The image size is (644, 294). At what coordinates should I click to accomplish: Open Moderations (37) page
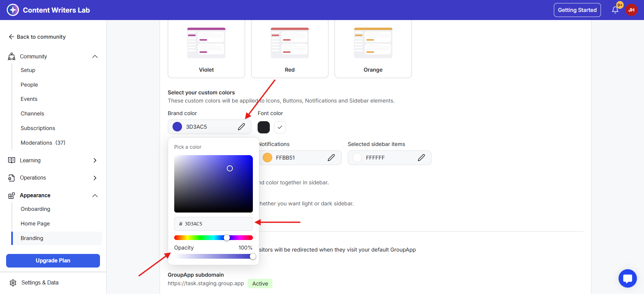(x=43, y=143)
